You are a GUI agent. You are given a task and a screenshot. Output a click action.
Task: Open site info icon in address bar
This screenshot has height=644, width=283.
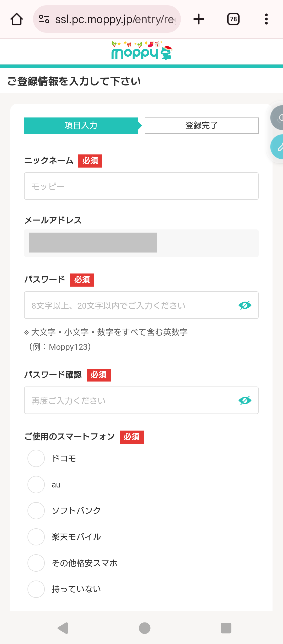(44, 19)
